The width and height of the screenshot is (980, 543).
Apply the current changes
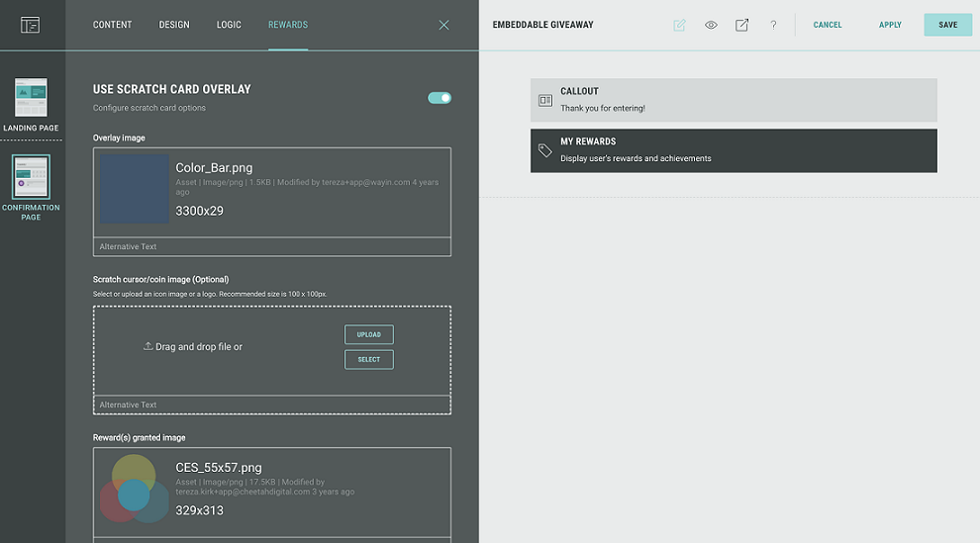click(890, 25)
